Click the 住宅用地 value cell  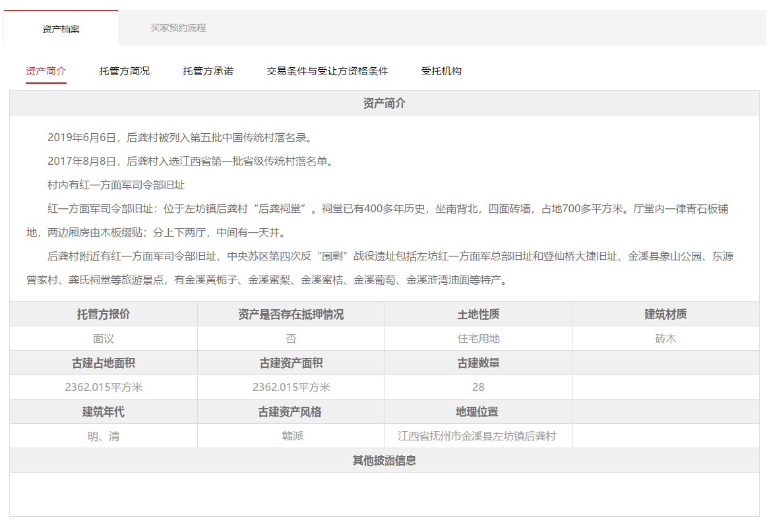pos(479,339)
